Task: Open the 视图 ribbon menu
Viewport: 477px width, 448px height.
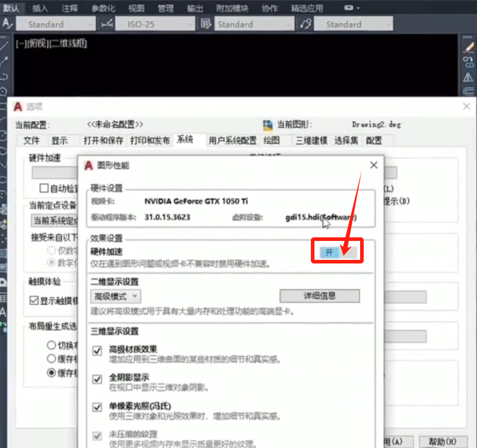Action: point(135,8)
